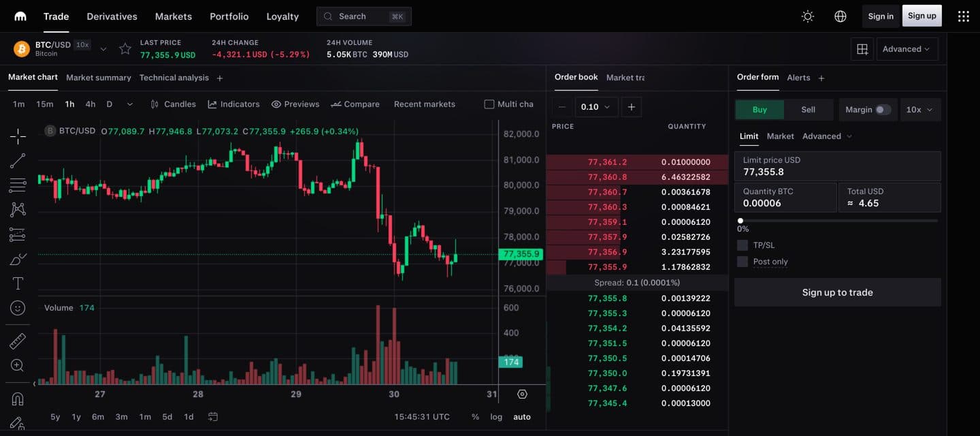The image size is (980, 436).
Task: Open the Compare symbols menu
Action: [x=355, y=104]
